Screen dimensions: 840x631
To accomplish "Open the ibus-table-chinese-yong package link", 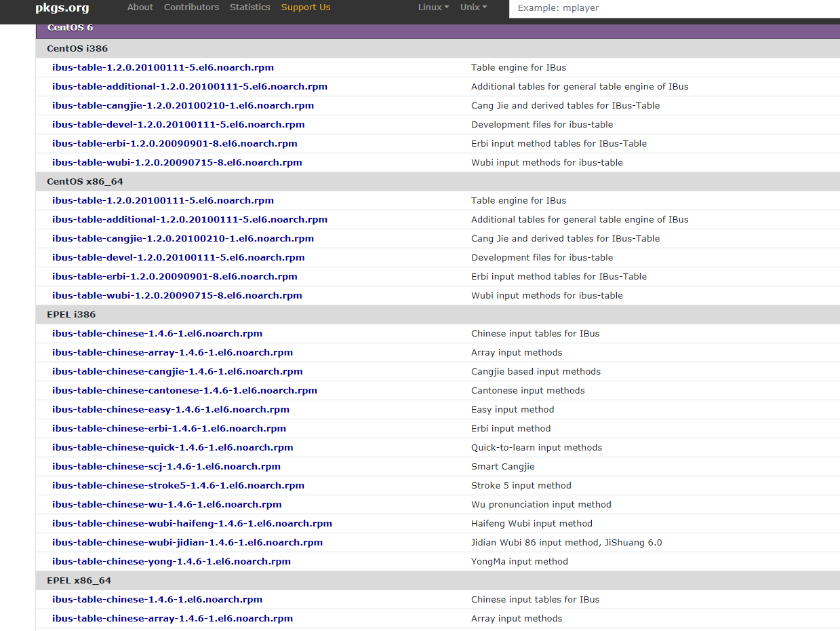I will click(171, 561).
